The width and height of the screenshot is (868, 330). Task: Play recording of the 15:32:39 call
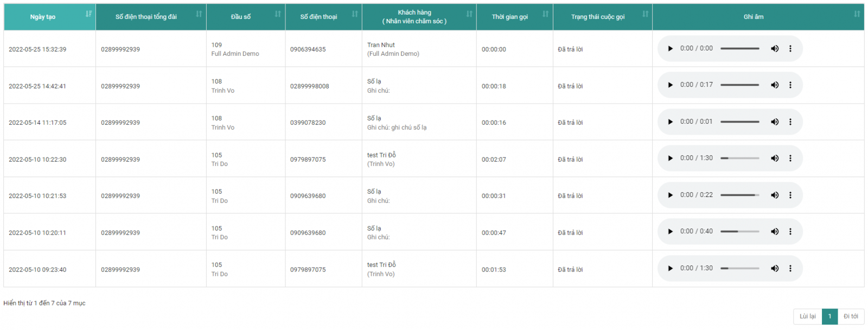tap(671, 49)
